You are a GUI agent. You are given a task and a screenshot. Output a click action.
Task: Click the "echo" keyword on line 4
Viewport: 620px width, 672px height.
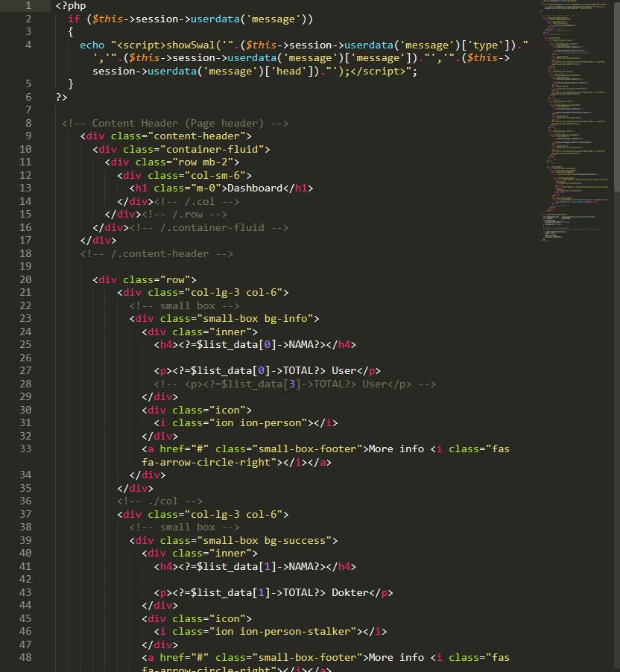(92, 45)
